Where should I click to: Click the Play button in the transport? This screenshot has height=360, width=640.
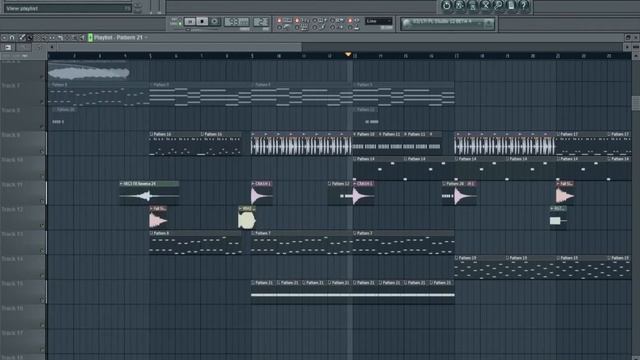pyautogui.click(x=190, y=21)
